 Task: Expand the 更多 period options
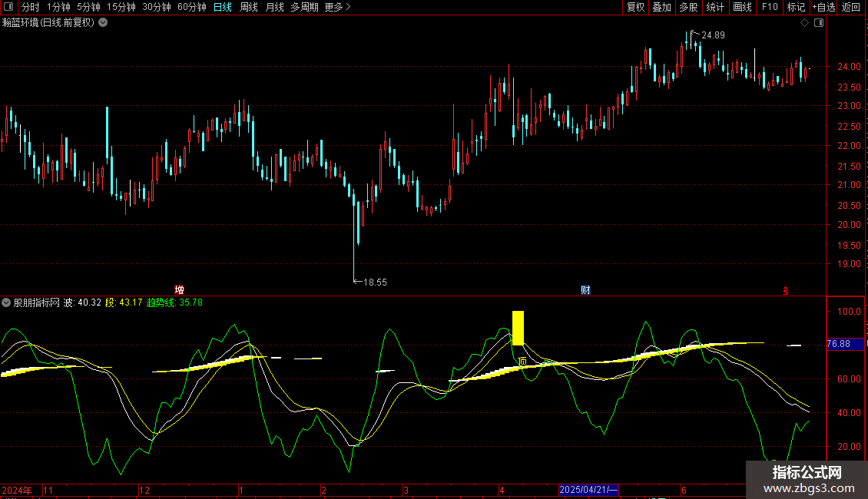(x=337, y=7)
